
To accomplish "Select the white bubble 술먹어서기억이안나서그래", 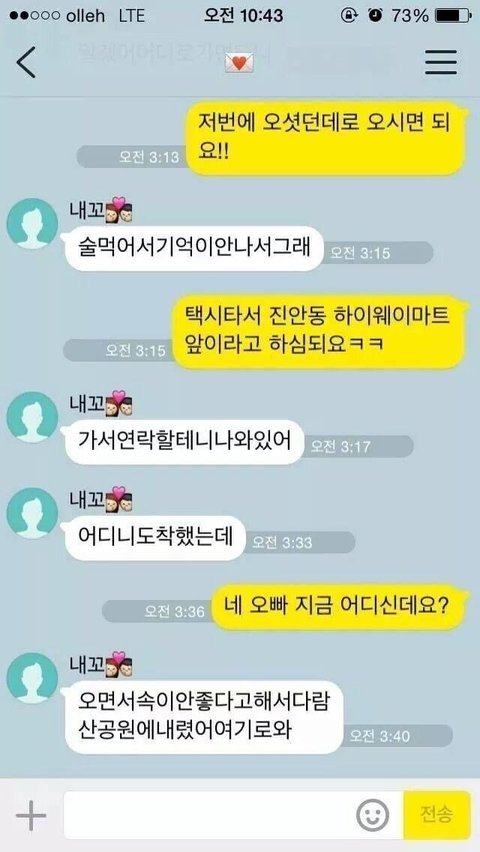I will coord(192,249).
